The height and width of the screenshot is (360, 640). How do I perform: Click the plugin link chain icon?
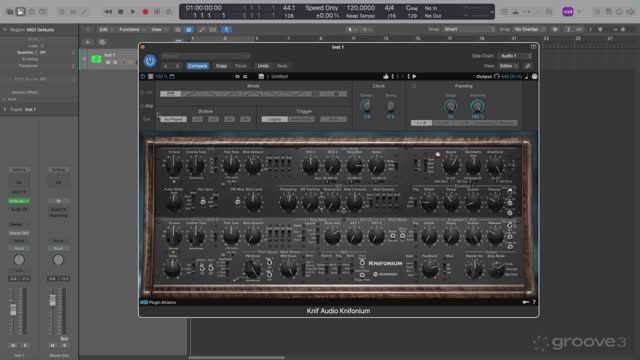click(527, 66)
